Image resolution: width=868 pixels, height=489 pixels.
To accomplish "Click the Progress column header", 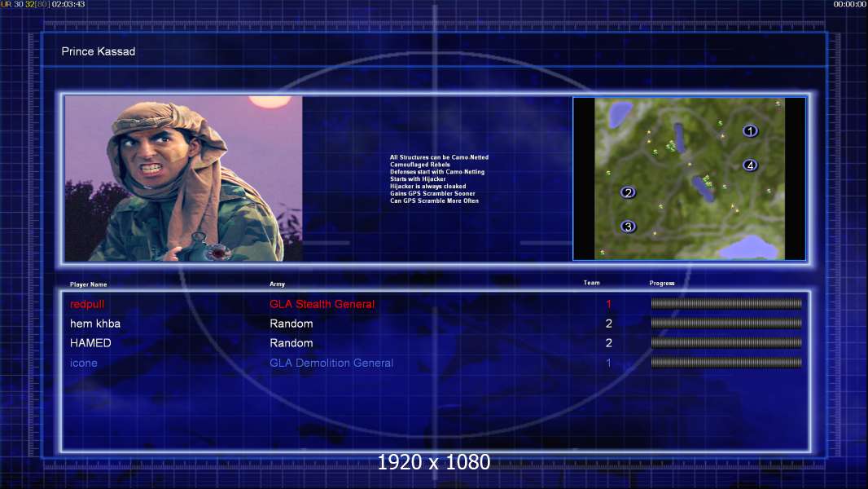I will [x=662, y=283].
